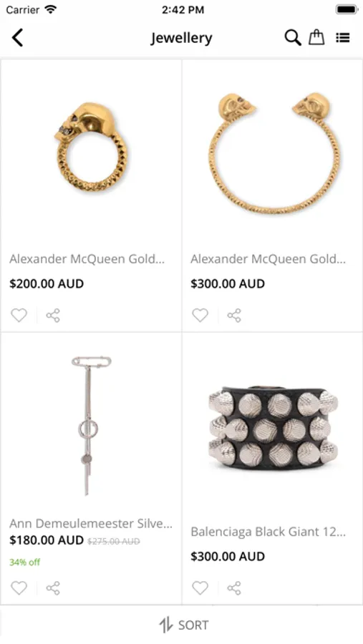Select the $300.00 AUD Alexander McQueen title
The image size is (363, 644).
(268, 259)
